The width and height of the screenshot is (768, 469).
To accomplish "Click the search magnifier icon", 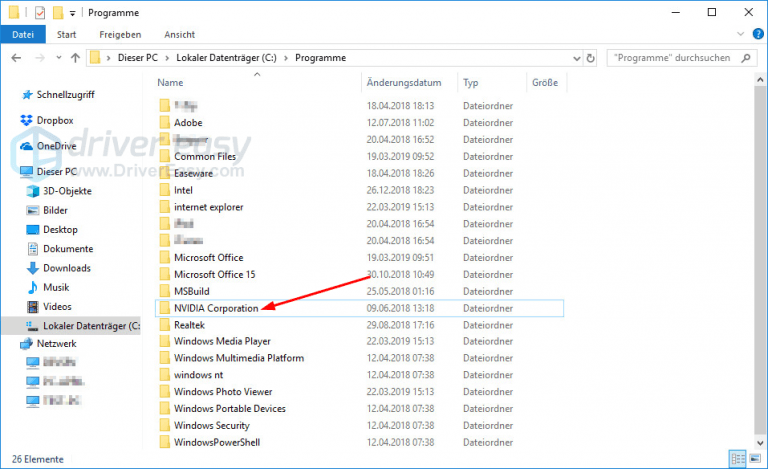I will 746,58.
